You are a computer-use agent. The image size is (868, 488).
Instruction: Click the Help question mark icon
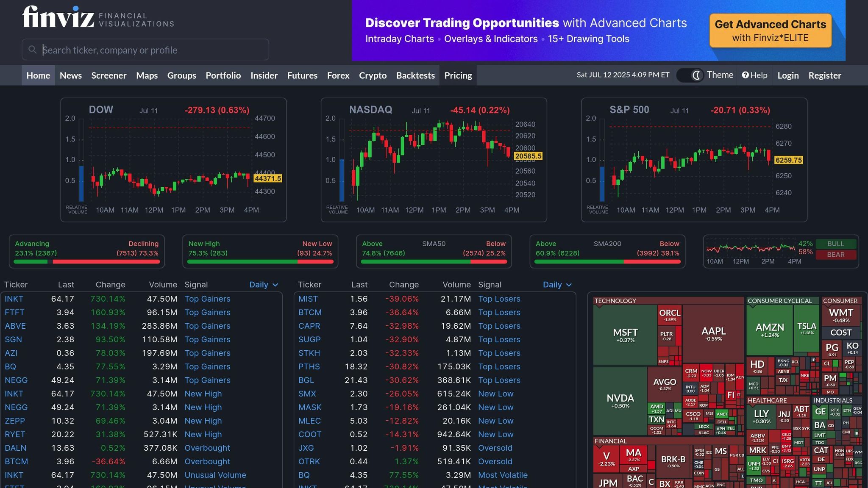coord(746,75)
